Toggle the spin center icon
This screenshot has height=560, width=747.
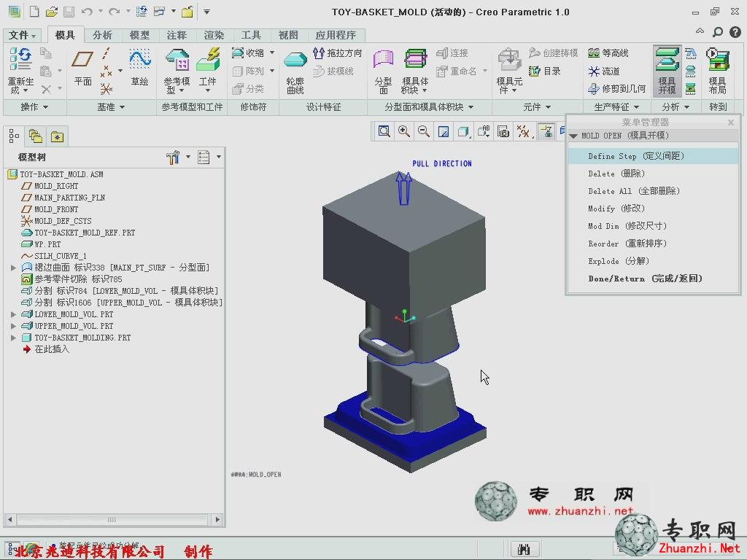pos(546,131)
